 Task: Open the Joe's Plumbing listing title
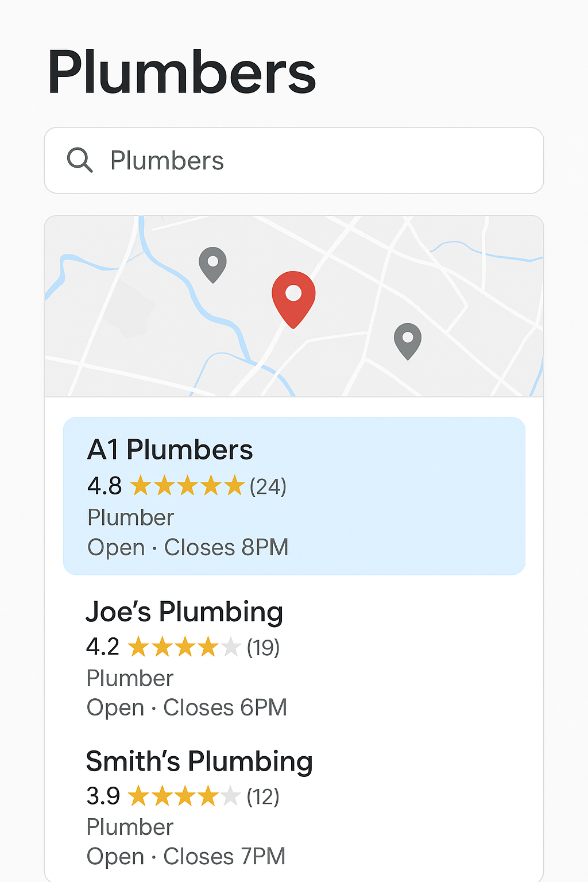[184, 612]
